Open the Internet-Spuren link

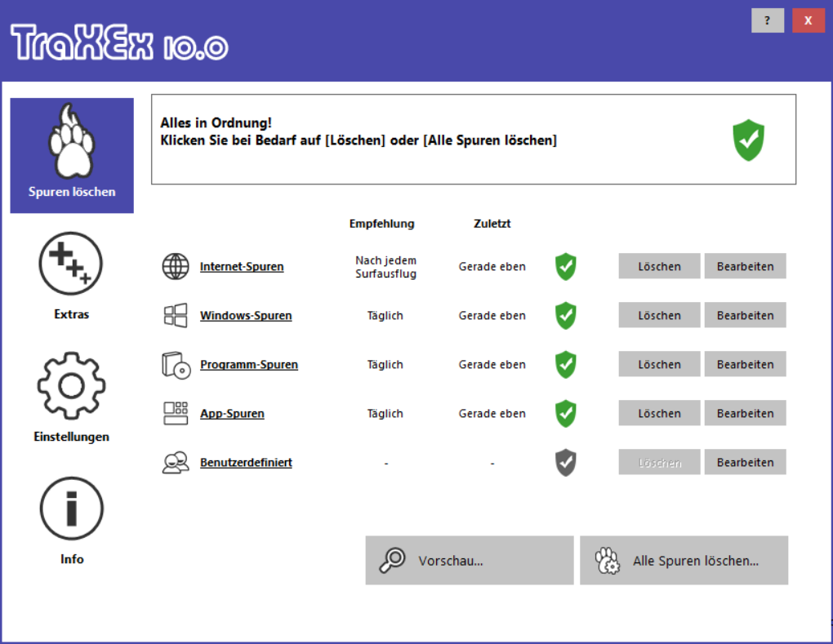[x=242, y=267]
